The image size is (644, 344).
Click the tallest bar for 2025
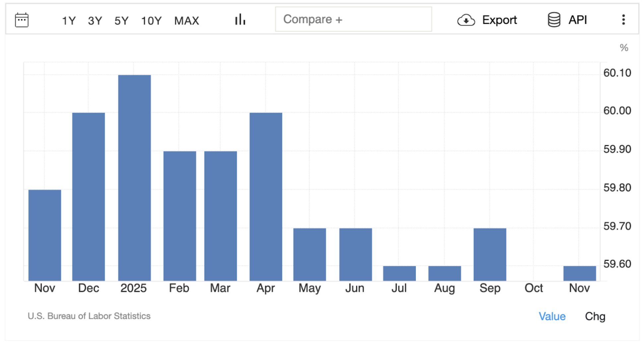coord(134,178)
